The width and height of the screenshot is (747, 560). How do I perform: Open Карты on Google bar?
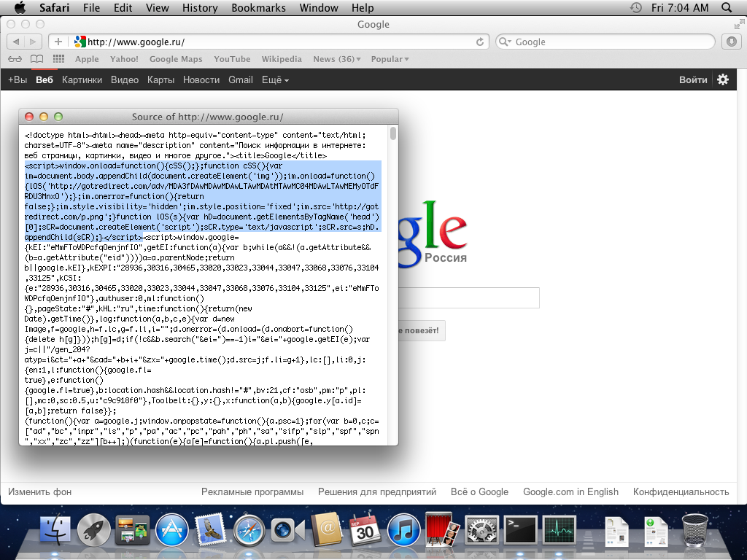click(160, 80)
